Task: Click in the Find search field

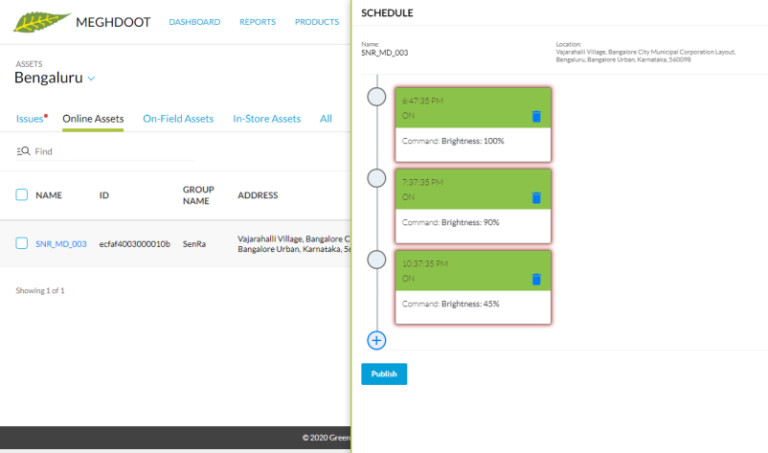Action: (x=110, y=151)
